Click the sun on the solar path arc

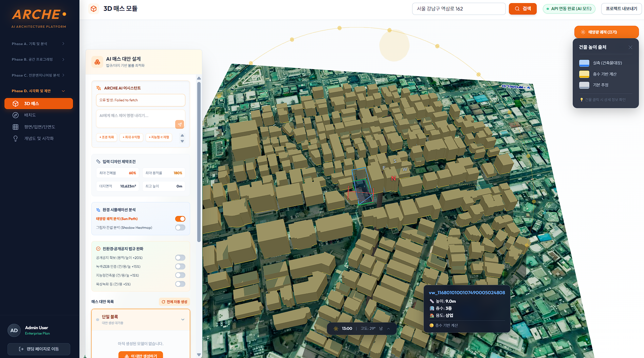(394, 46)
